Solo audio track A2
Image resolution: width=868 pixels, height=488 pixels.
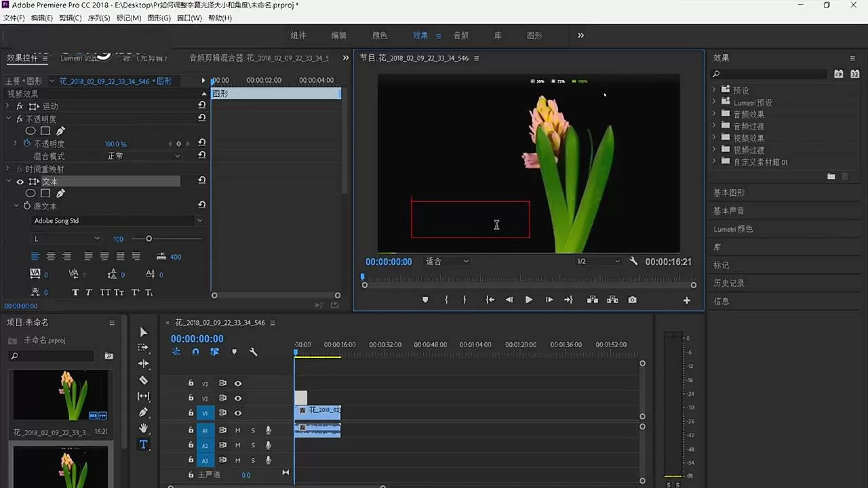coord(253,445)
